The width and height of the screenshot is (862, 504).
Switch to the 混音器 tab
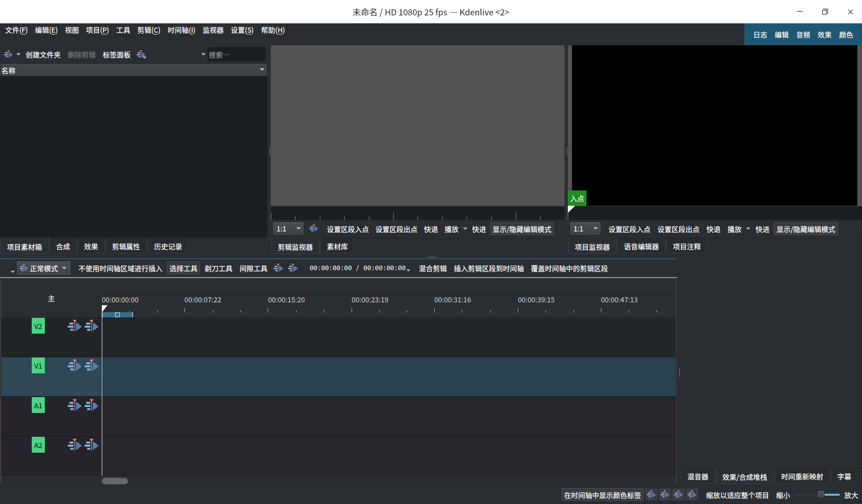[x=698, y=476]
